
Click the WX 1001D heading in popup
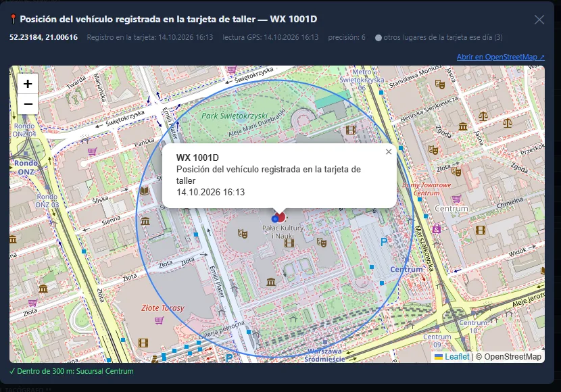coord(197,157)
